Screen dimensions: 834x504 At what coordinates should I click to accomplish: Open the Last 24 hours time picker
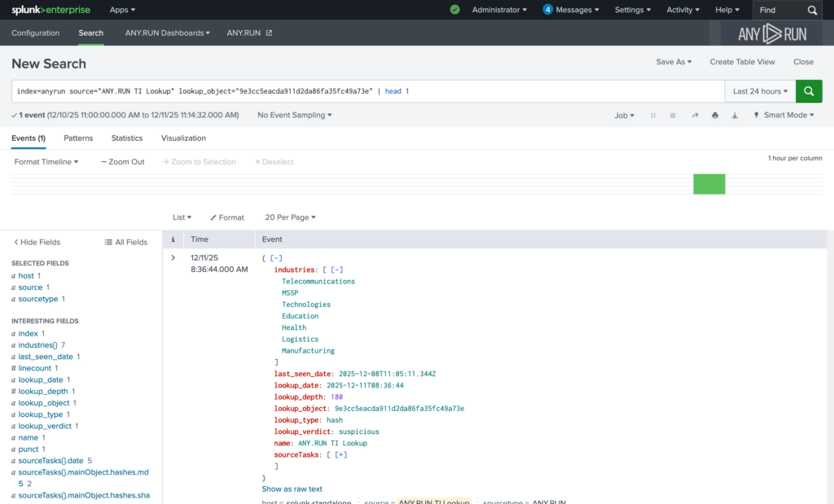[760, 91]
